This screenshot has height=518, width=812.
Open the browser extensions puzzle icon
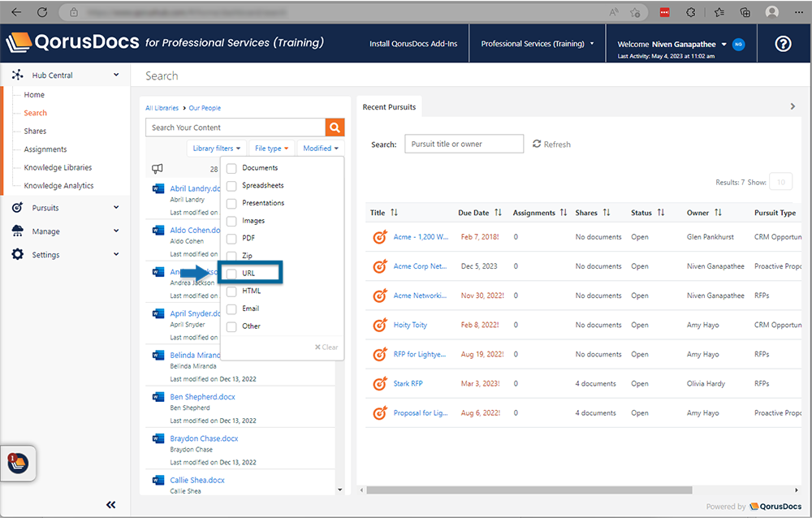tap(691, 12)
